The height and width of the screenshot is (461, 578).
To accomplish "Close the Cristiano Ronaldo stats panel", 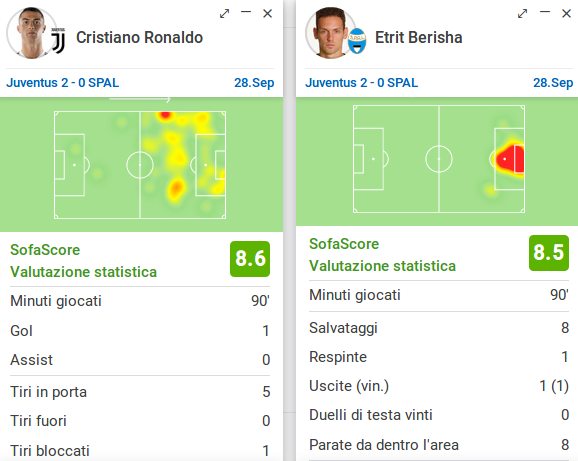I will coord(268,14).
